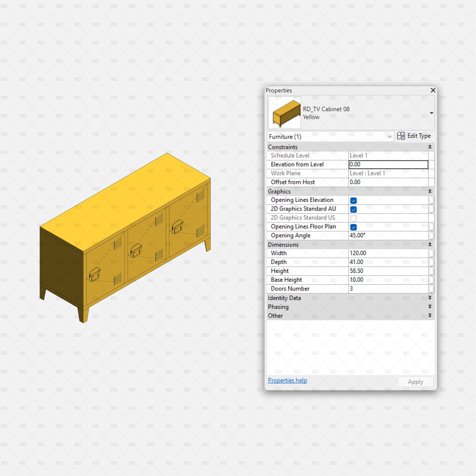This screenshot has width=476, height=476.
Task: Expand the Phasing section
Action: [x=430, y=306]
